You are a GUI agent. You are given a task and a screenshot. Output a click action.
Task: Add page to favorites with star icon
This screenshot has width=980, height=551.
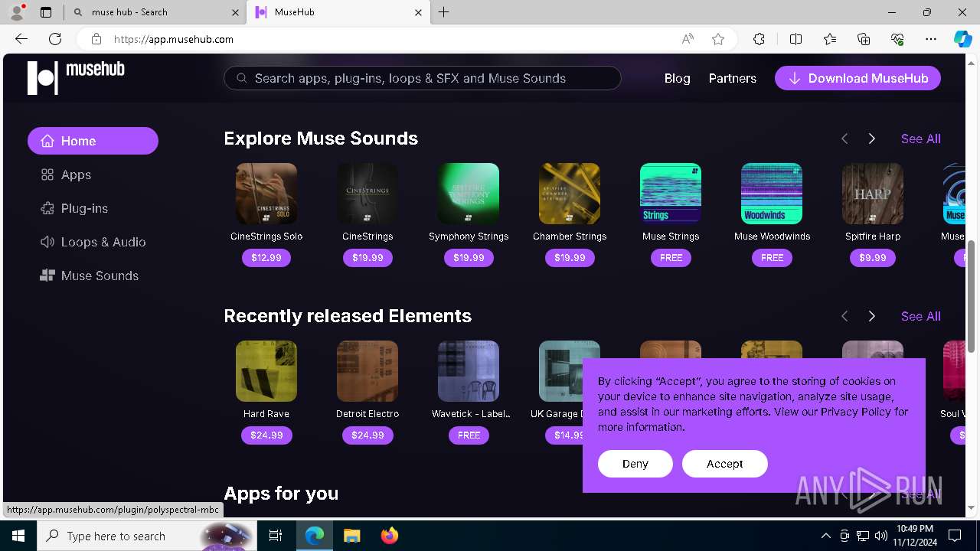tap(718, 39)
